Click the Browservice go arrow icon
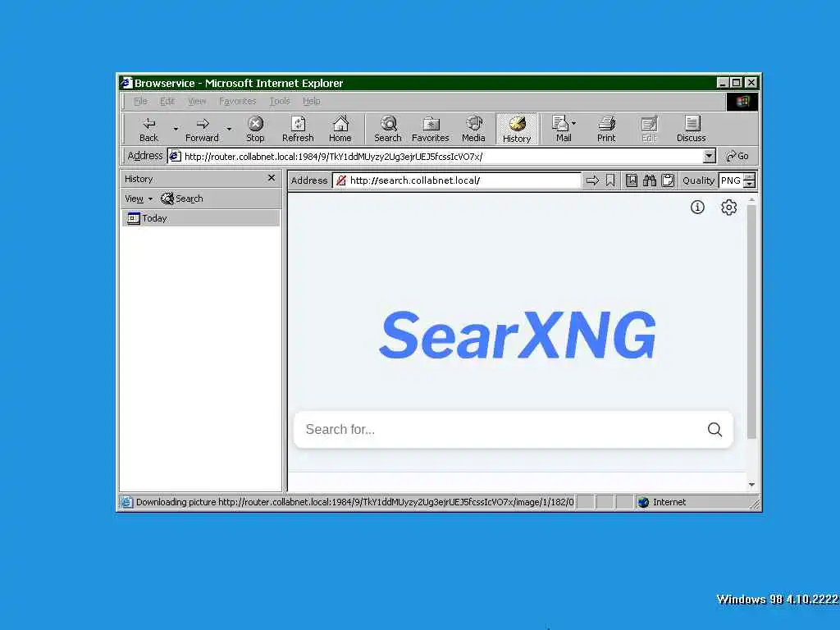This screenshot has width=840, height=630. (592, 180)
